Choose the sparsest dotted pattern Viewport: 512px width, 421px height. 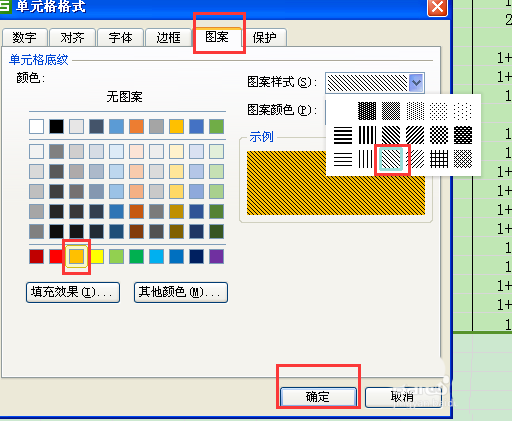click(463, 111)
